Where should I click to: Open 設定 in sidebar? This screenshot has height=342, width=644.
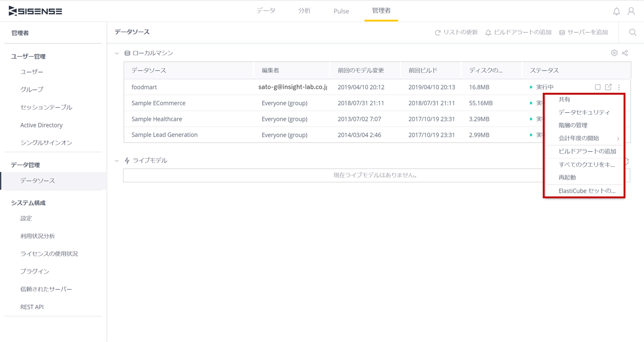[x=26, y=218]
